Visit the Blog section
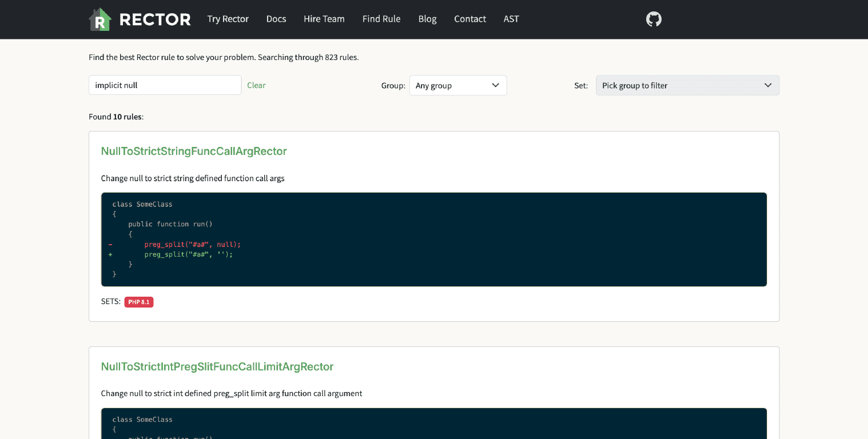The image size is (868, 439). click(x=427, y=19)
